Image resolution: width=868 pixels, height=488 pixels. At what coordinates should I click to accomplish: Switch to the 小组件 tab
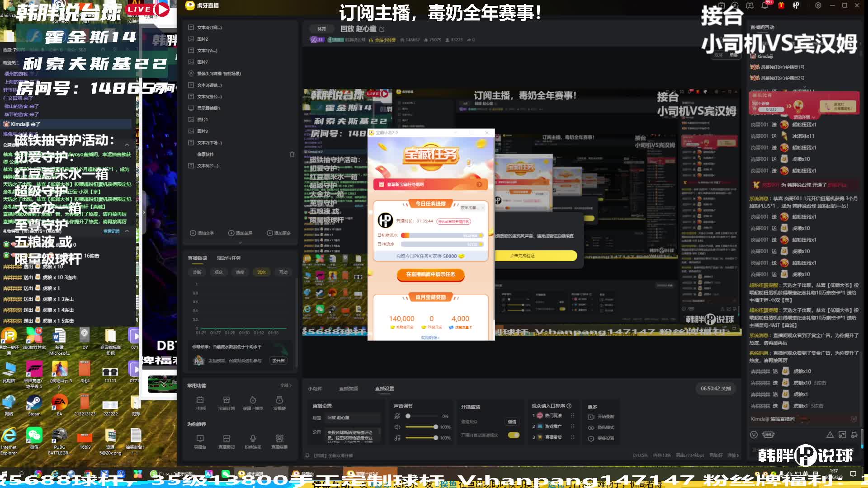pyautogui.click(x=315, y=389)
